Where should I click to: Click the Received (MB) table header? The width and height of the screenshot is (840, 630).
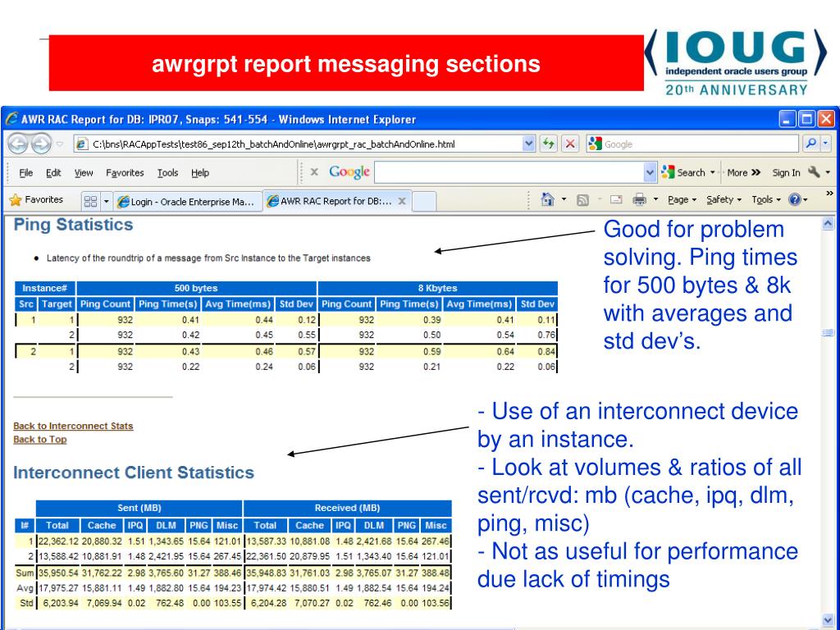(347, 508)
